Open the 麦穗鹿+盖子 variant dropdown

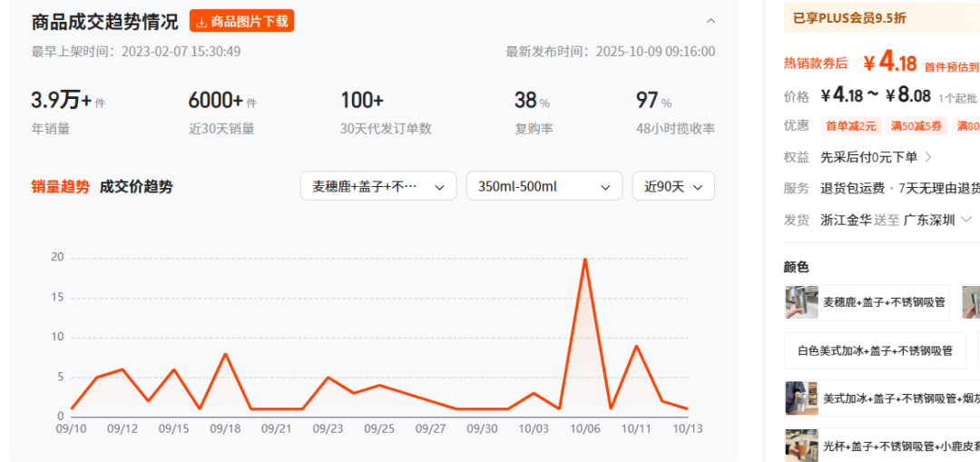[x=378, y=186]
